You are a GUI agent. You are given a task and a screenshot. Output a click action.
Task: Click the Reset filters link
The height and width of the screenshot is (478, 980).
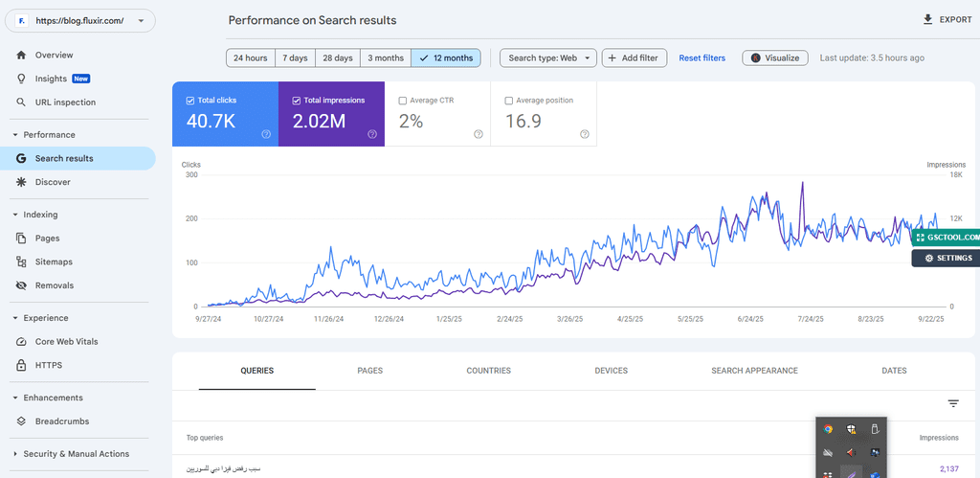click(702, 58)
